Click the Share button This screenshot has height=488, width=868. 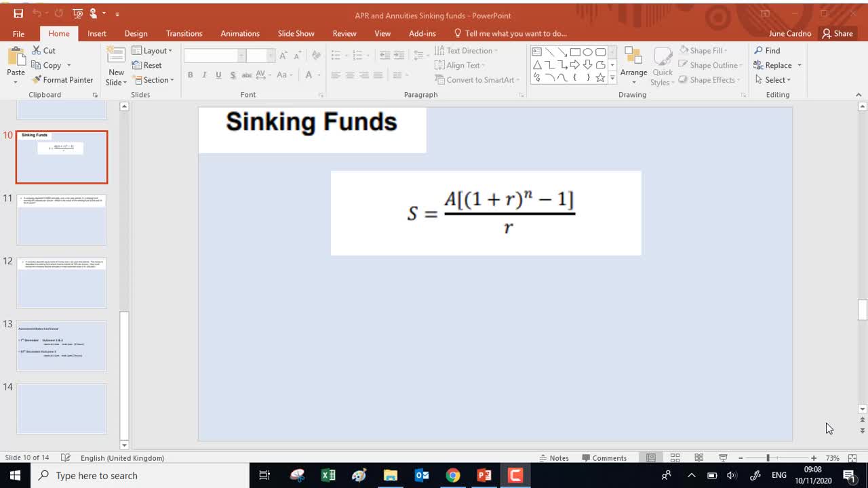(837, 33)
